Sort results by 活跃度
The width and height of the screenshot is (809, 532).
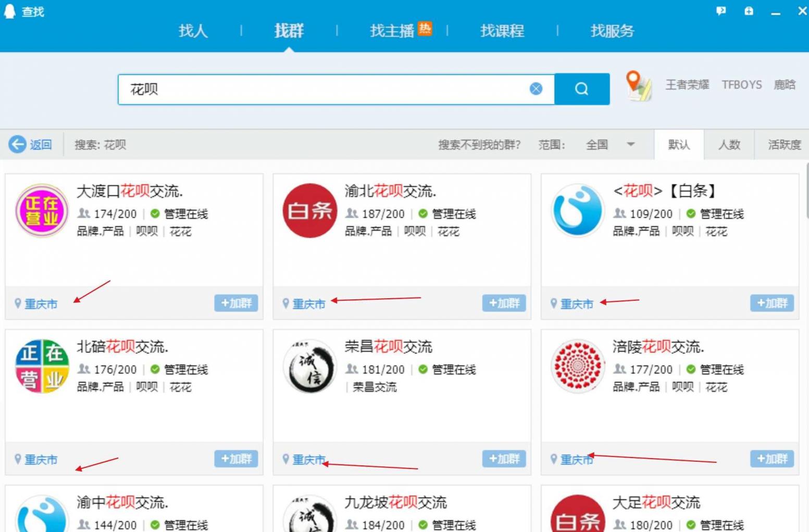coord(783,145)
